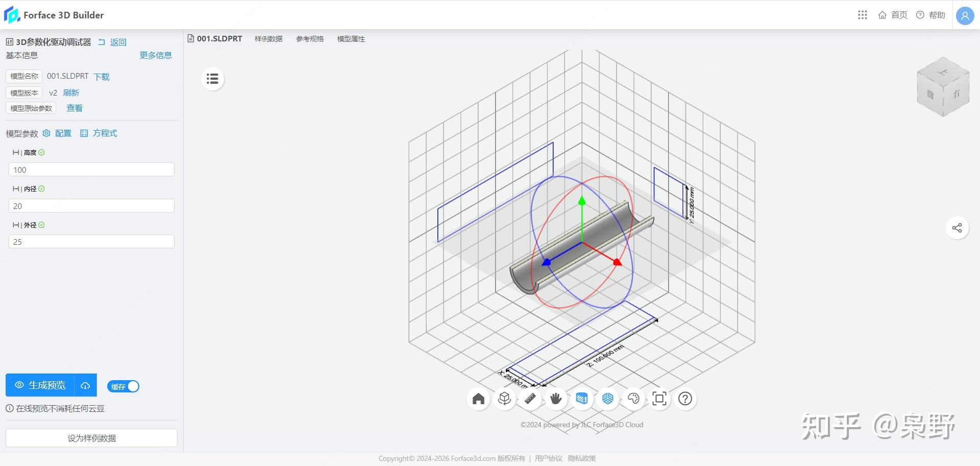This screenshot has width=980, height=466.
Task: Toggle the 缓存 switch
Action: (122, 386)
